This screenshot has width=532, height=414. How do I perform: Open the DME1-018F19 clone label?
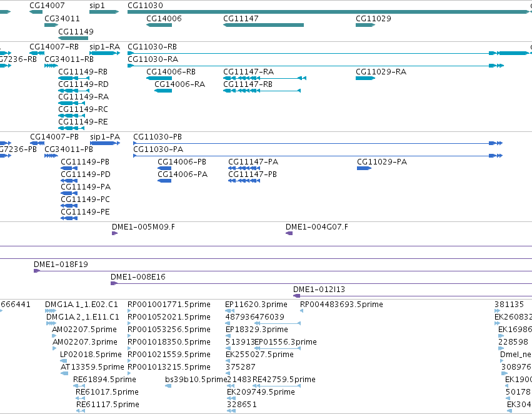pyautogui.click(x=61, y=265)
